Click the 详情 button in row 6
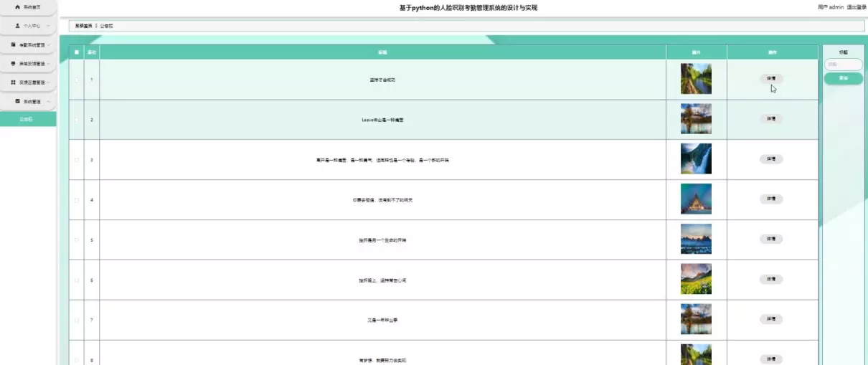The width and height of the screenshot is (868, 365). click(771, 280)
